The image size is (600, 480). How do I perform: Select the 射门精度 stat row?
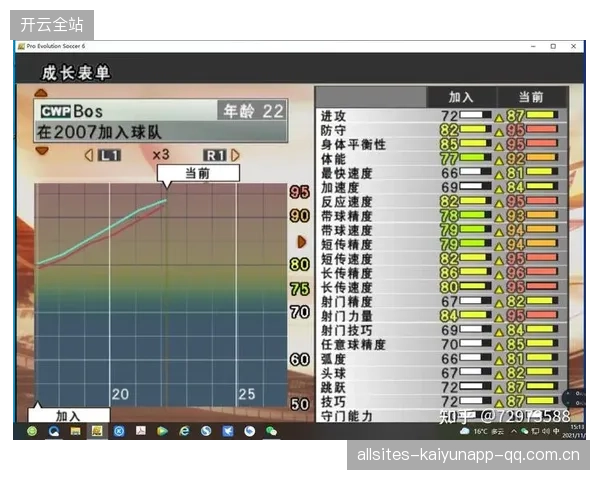[441, 302]
